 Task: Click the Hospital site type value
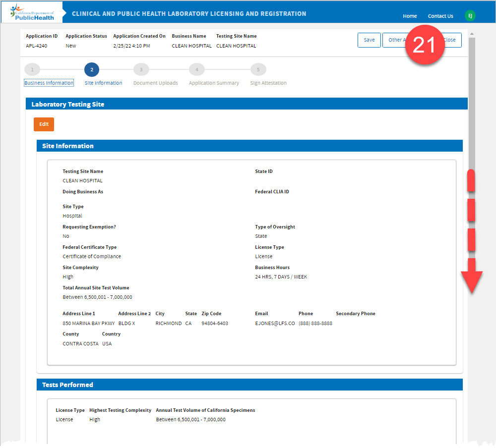[x=72, y=216]
